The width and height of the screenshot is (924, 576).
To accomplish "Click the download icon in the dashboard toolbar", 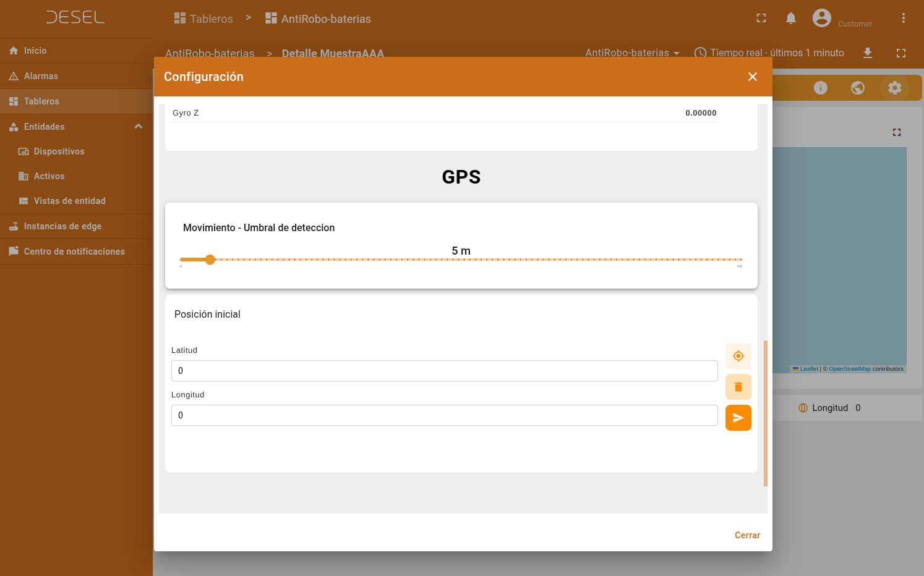I will point(867,53).
